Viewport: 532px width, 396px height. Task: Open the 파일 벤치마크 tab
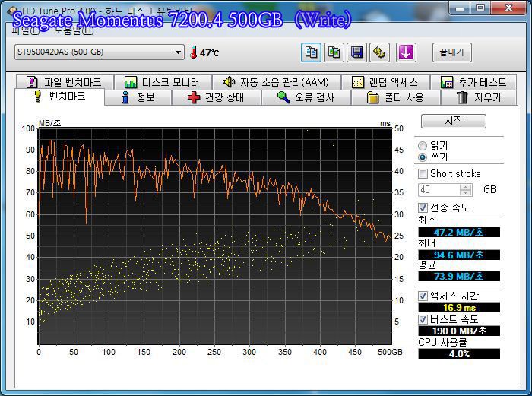(x=65, y=82)
